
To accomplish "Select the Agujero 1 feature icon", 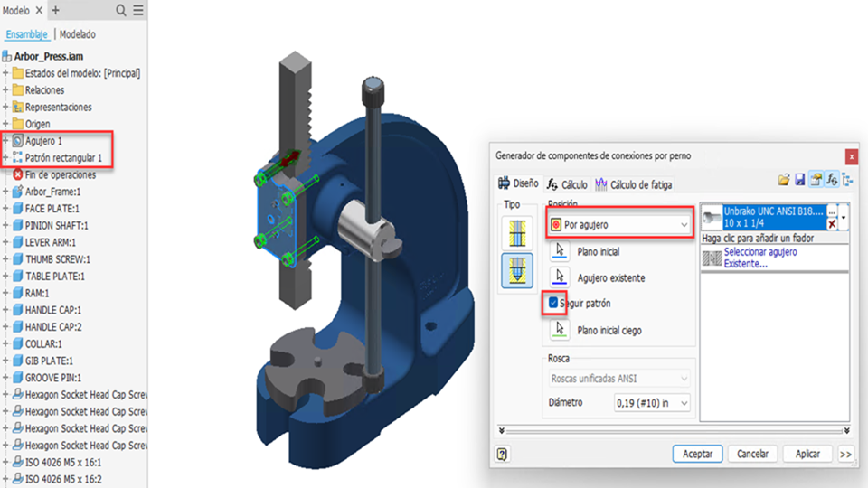I will pyautogui.click(x=18, y=141).
